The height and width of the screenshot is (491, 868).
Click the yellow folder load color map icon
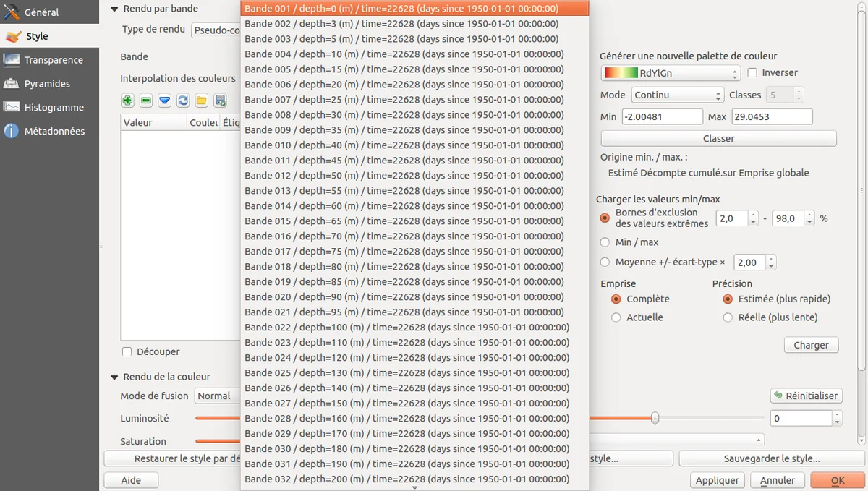tap(202, 101)
